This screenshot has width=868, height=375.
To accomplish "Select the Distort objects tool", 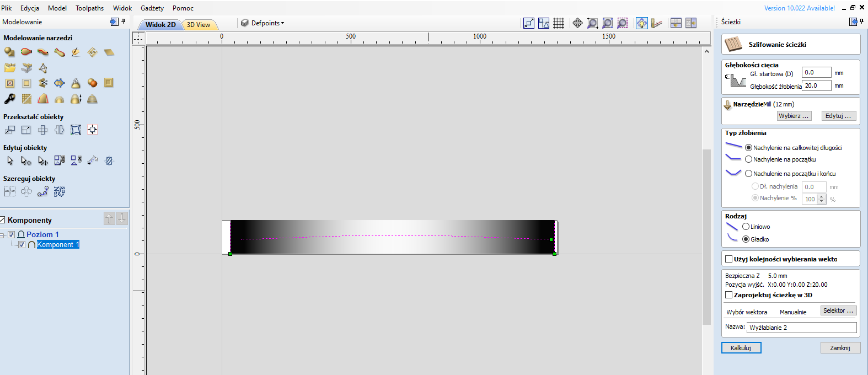I will (76, 130).
